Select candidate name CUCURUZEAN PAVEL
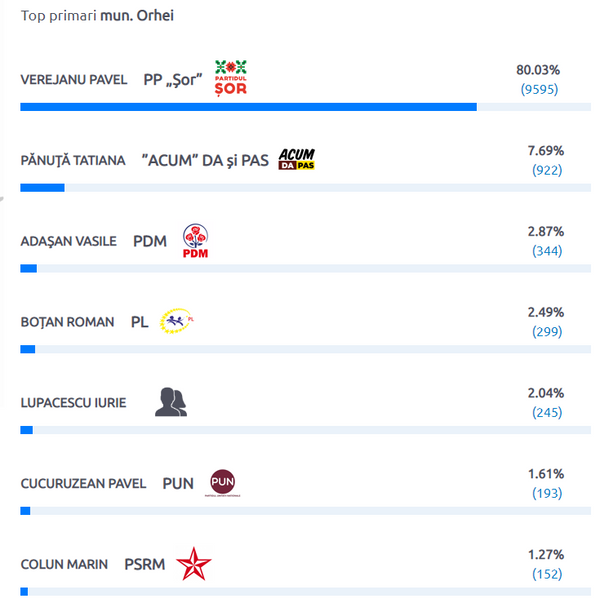600x612 pixels. (x=83, y=484)
